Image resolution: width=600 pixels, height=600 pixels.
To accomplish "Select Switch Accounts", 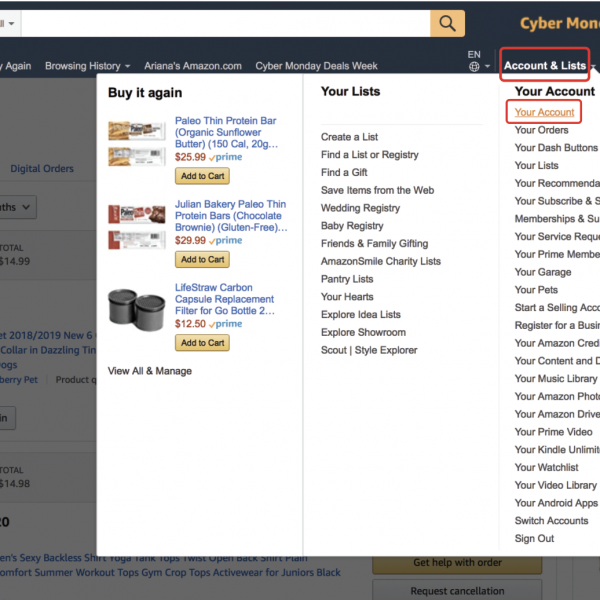I will (x=551, y=521).
